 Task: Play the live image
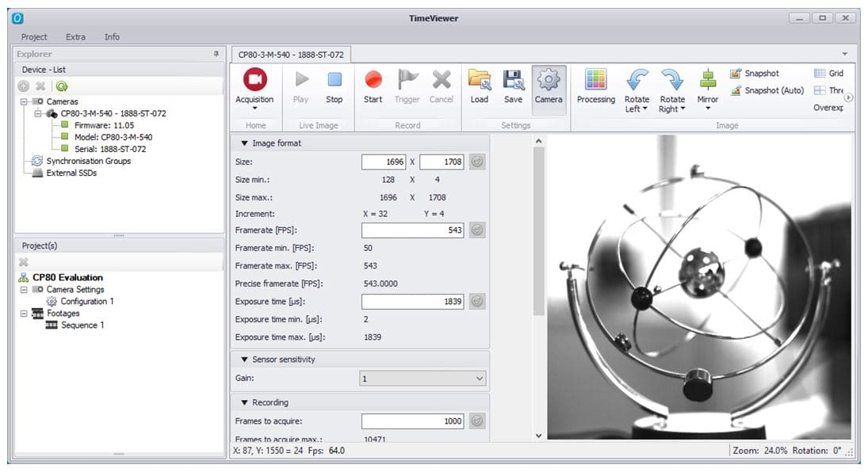301,86
